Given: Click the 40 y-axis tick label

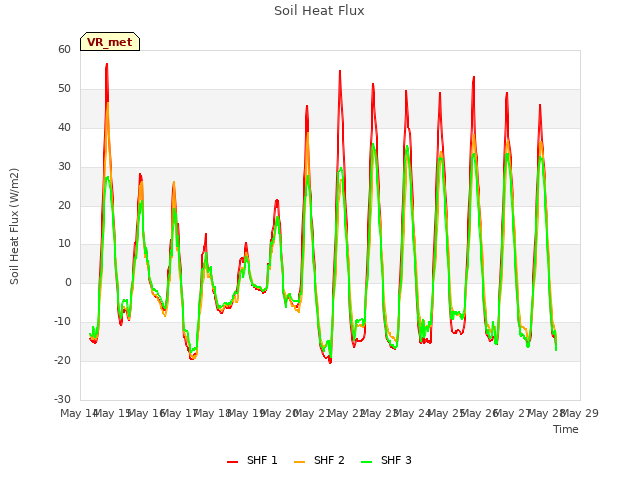Looking at the screenshot, I should 64,127.
